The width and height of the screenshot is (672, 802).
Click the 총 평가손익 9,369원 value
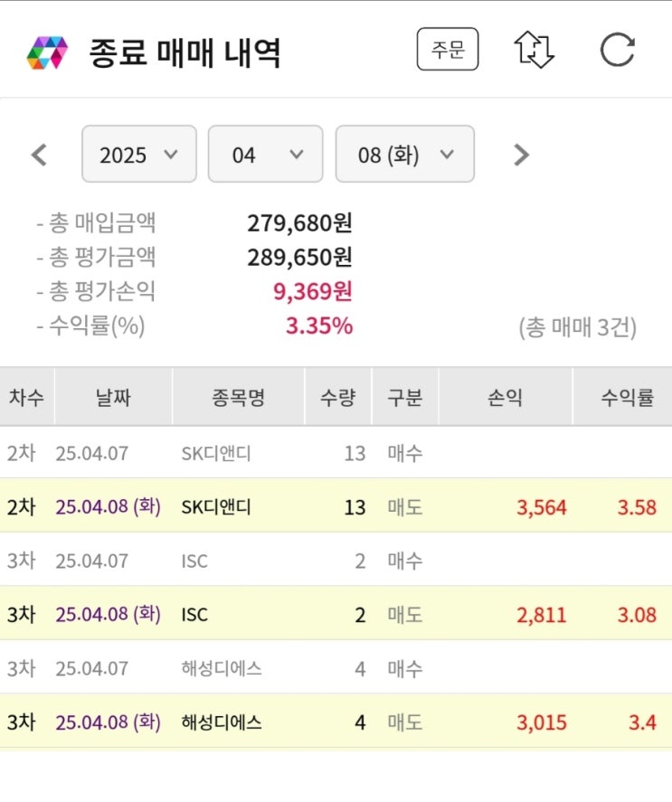coord(312,291)
